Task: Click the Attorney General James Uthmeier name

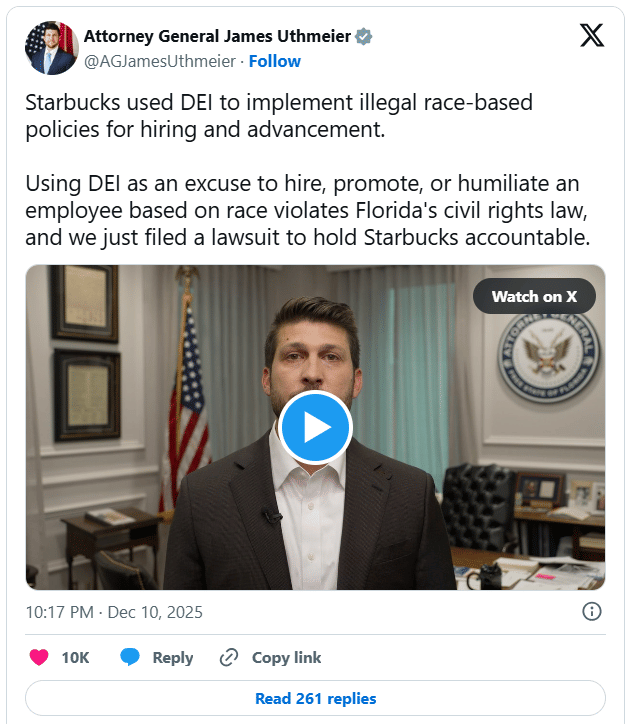Action: tap(217, 37)
